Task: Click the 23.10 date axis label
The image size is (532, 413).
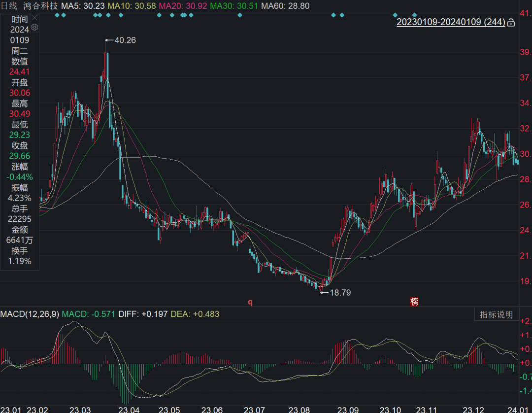Action: (390, 409)
